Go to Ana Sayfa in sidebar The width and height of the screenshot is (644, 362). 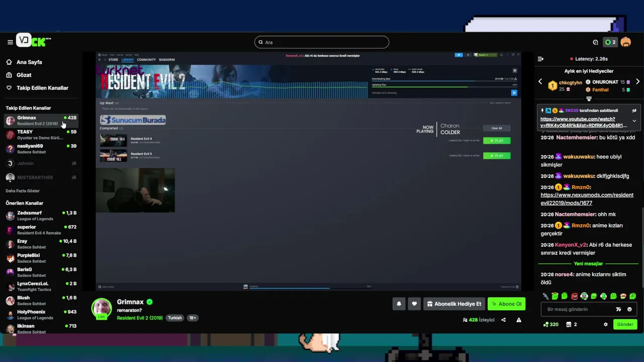(29, 62)
